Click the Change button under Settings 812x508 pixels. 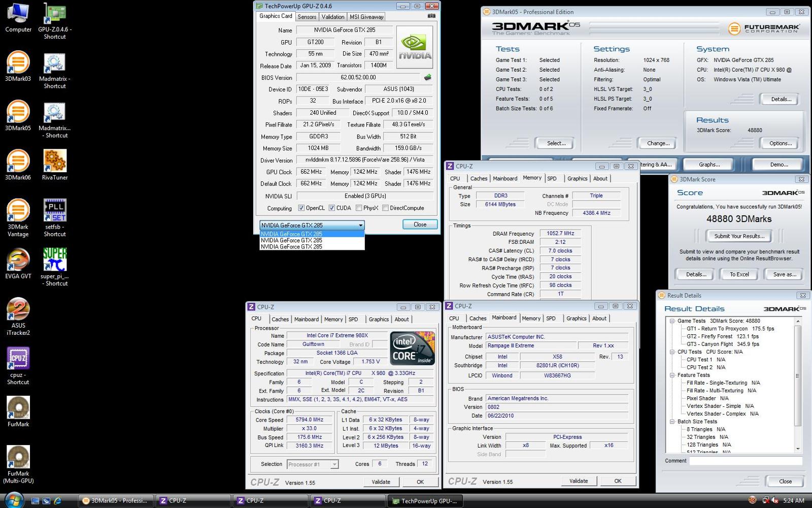[x=658, y=143]
